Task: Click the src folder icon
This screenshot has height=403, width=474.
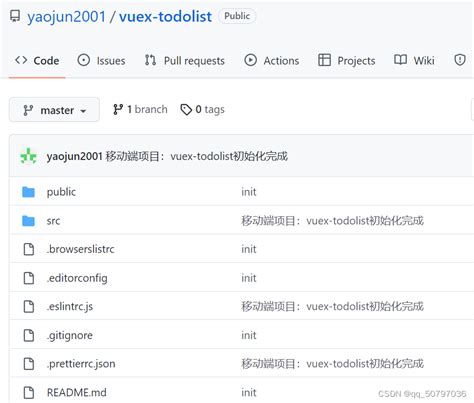Action: (x=28, y=221)
